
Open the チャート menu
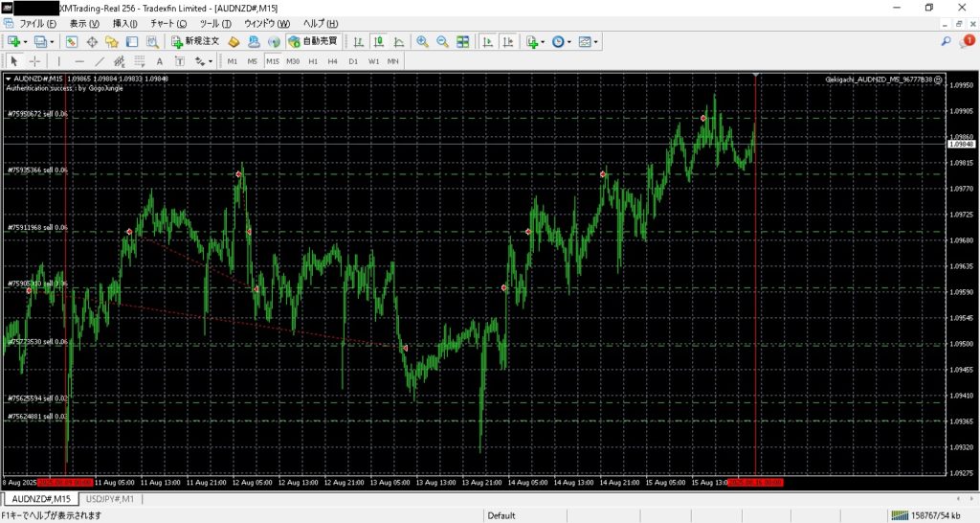coord(166,23)
